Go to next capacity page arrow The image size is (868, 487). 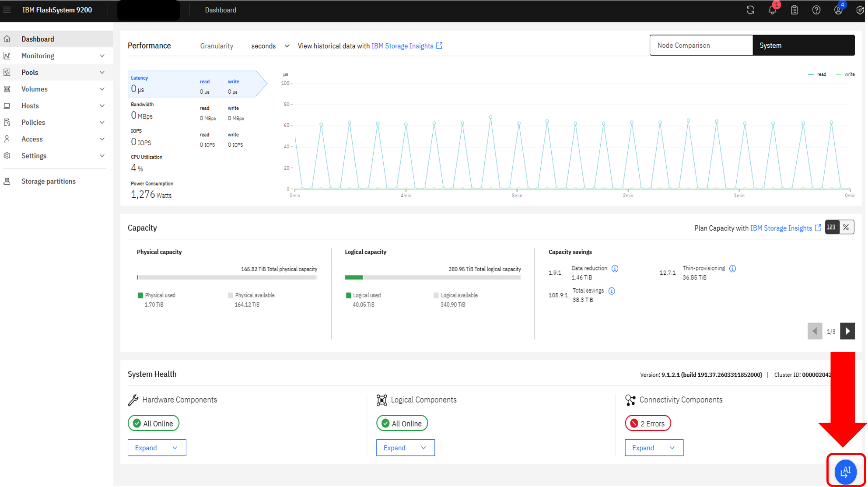(x=847, y=331)
